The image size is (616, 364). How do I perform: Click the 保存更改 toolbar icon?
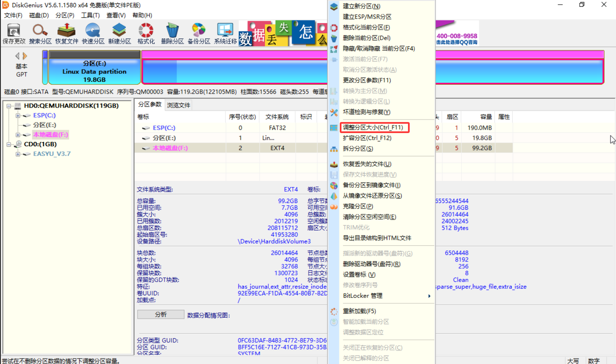[x=14, y=33]
